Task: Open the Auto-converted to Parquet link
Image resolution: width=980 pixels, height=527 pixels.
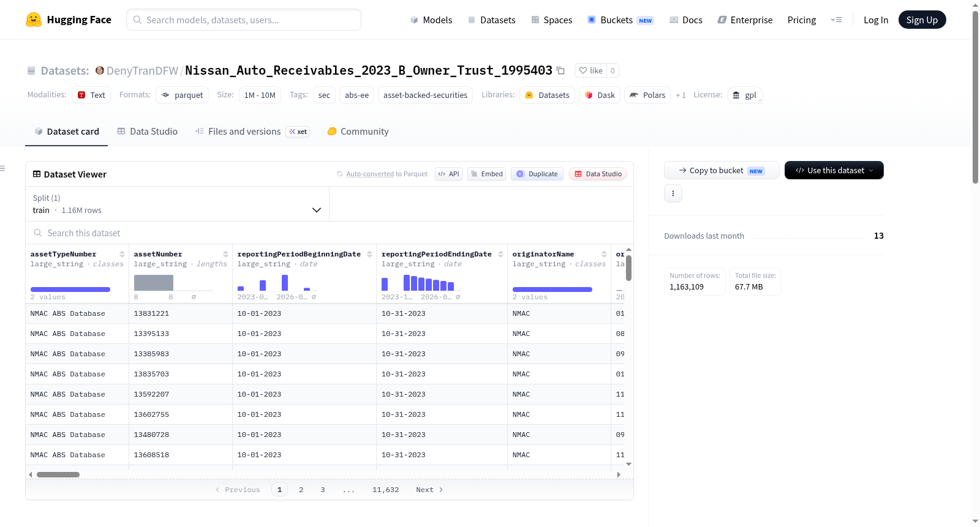Action: tap(370, 174)
